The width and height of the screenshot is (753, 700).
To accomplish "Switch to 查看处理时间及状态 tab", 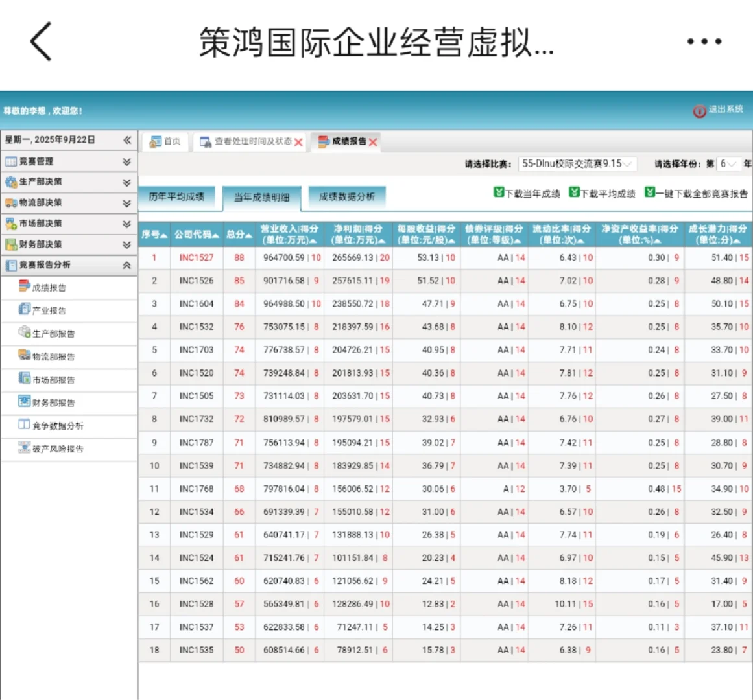I will (x=251, y=141).
